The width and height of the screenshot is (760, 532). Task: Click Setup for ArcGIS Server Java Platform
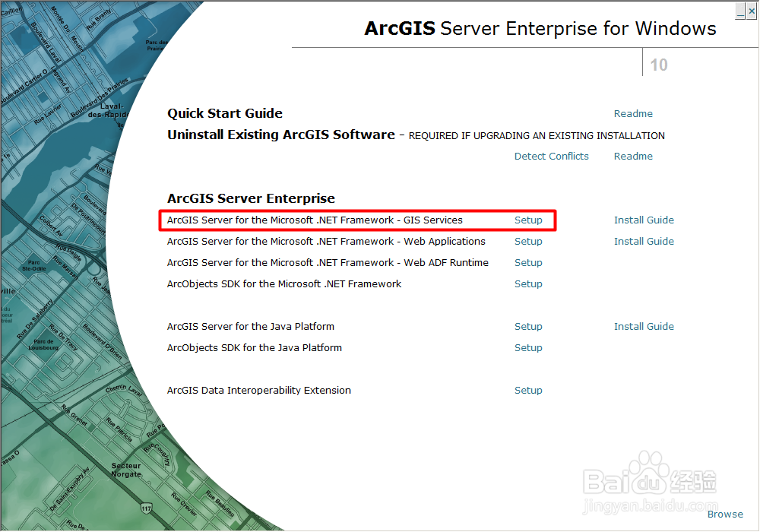coord(528,327)
